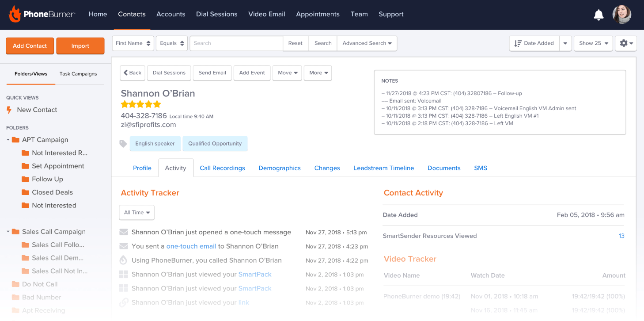Click the Qualified Opportunity tag
Screen dimensions: 644x321
coord(215,144)
